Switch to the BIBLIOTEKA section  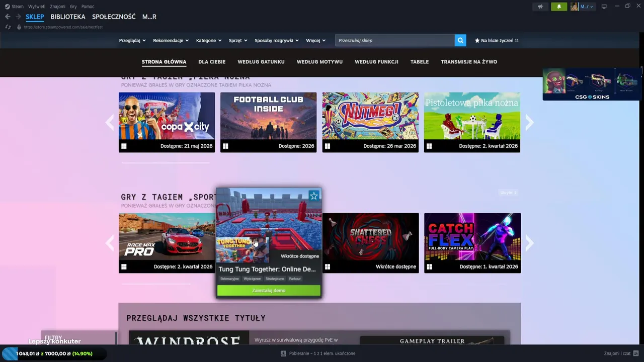point(68,17)
